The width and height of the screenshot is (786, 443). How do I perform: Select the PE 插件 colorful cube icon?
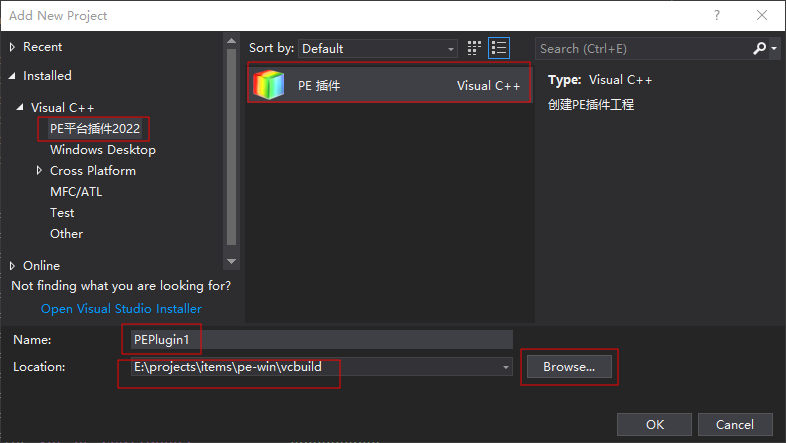[x=269, y=85]
